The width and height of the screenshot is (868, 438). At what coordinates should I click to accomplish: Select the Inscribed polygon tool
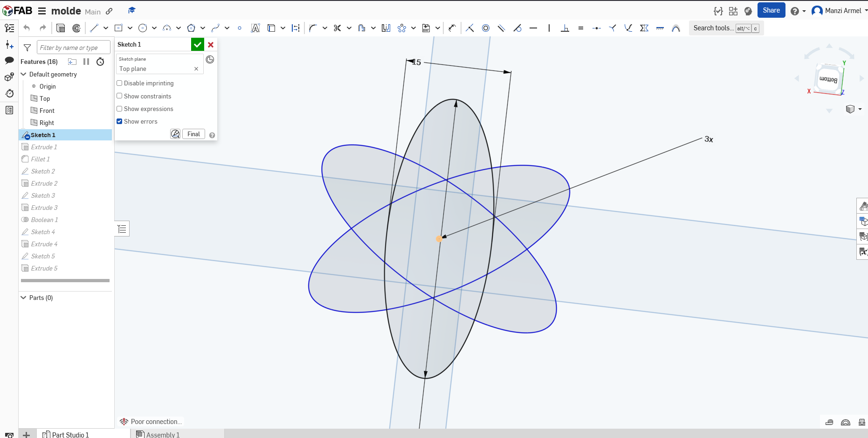(191, 28)
